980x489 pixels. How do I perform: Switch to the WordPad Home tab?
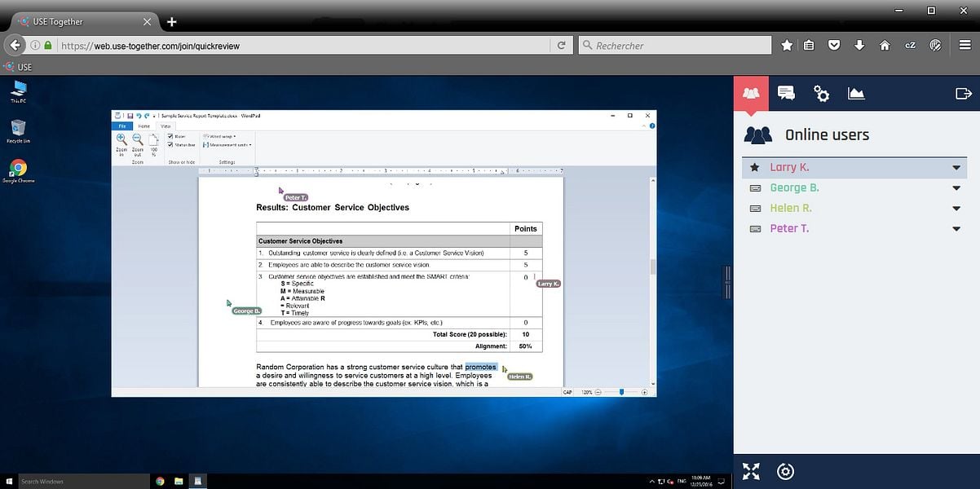[x=144, y=126]
